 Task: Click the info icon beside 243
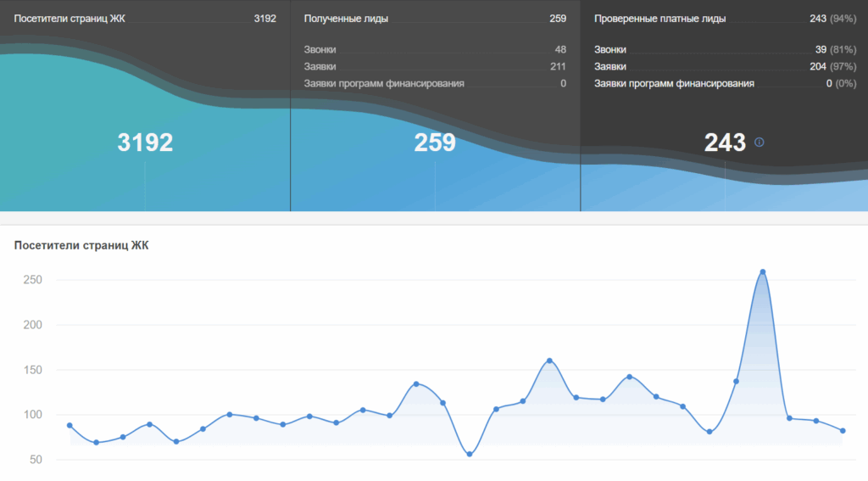(759, 143)
